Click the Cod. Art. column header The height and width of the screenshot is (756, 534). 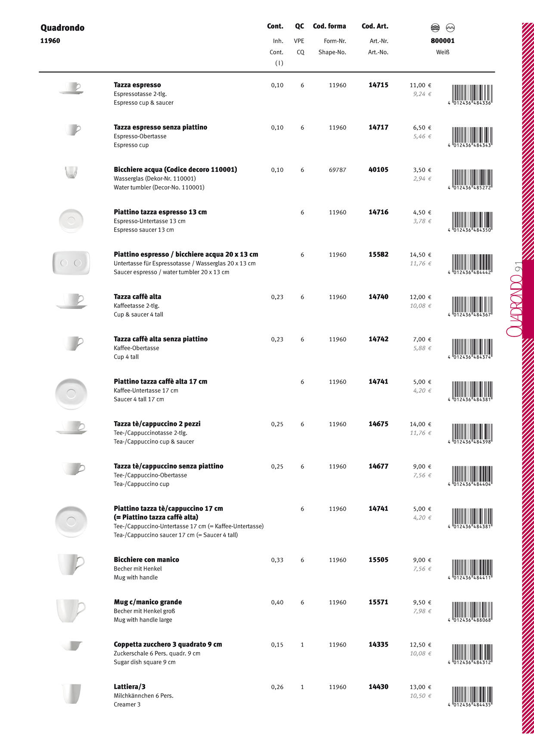click(x=375, y=26)
